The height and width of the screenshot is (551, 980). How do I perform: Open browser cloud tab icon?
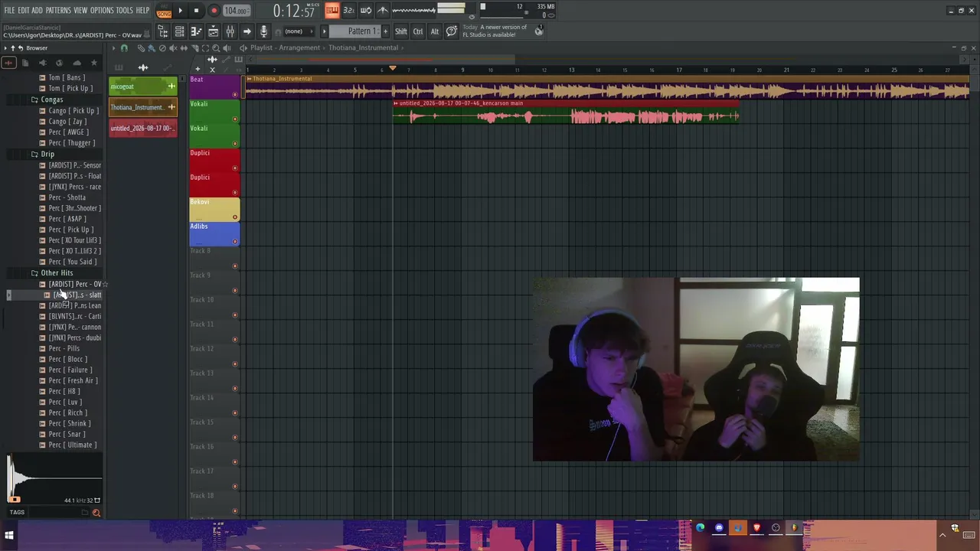[x=77, y=63]
